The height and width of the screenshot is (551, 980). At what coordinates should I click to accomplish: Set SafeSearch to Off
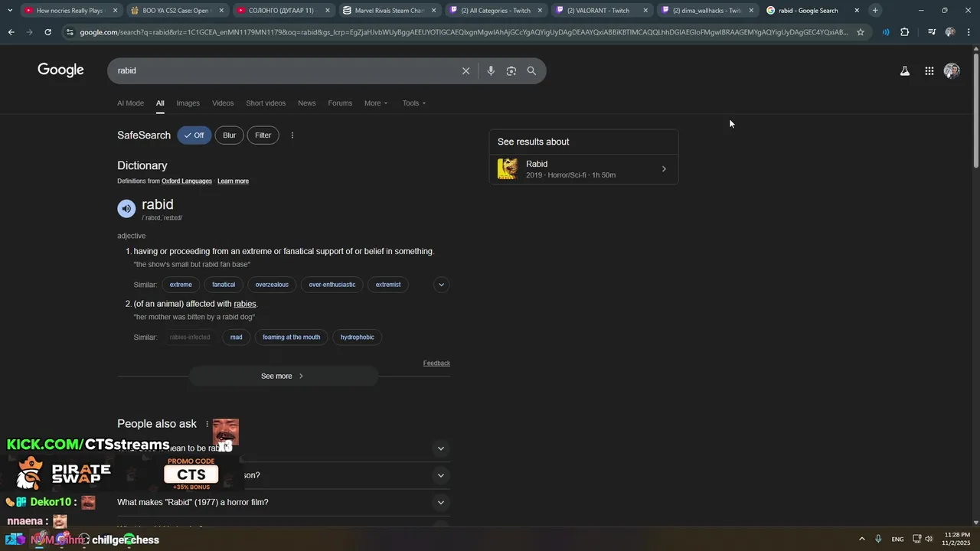[194, 135]
